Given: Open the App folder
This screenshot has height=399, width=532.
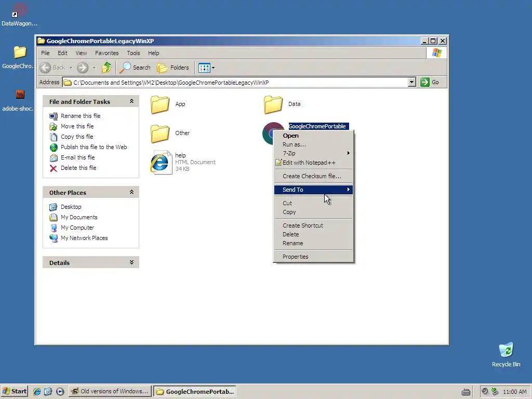Looking at the screenshot, I should [160, 104].
